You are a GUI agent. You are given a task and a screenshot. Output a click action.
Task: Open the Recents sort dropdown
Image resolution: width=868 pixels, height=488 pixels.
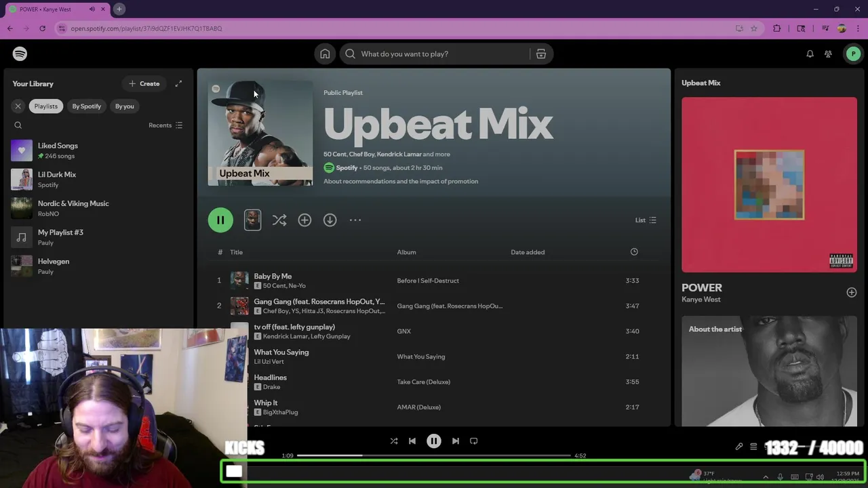[x=165, y=125]
